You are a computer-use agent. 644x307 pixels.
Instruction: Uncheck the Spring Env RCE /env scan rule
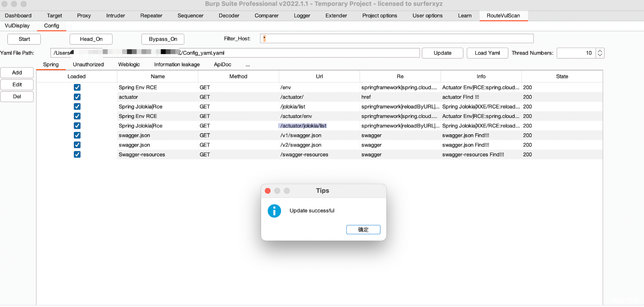(x=77, y=87)
